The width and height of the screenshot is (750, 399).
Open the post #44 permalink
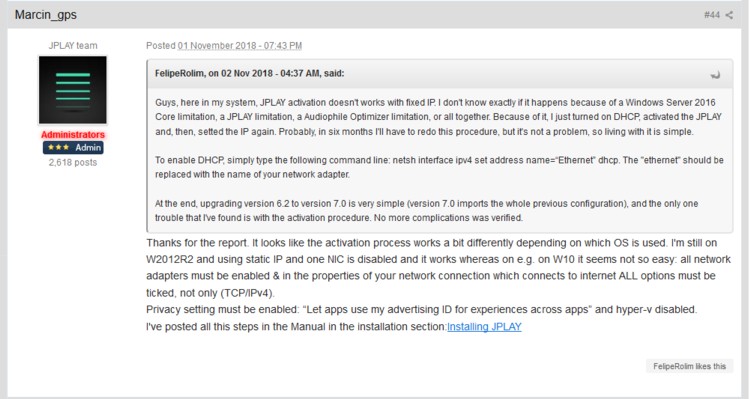(712, 15)
